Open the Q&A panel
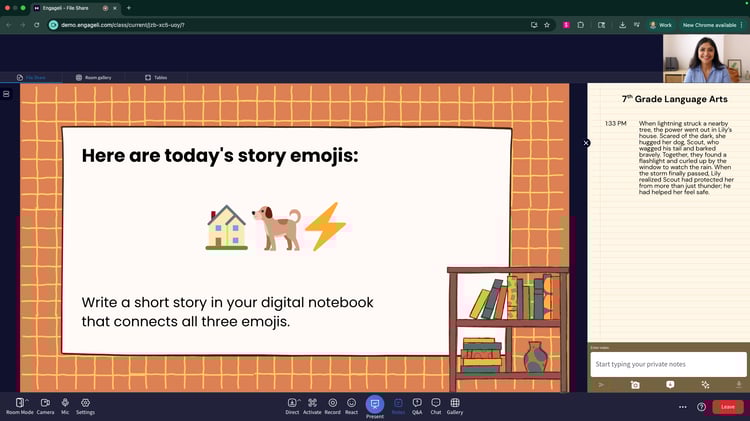Viewport: 750px width, 421px height. click(417, 403)
